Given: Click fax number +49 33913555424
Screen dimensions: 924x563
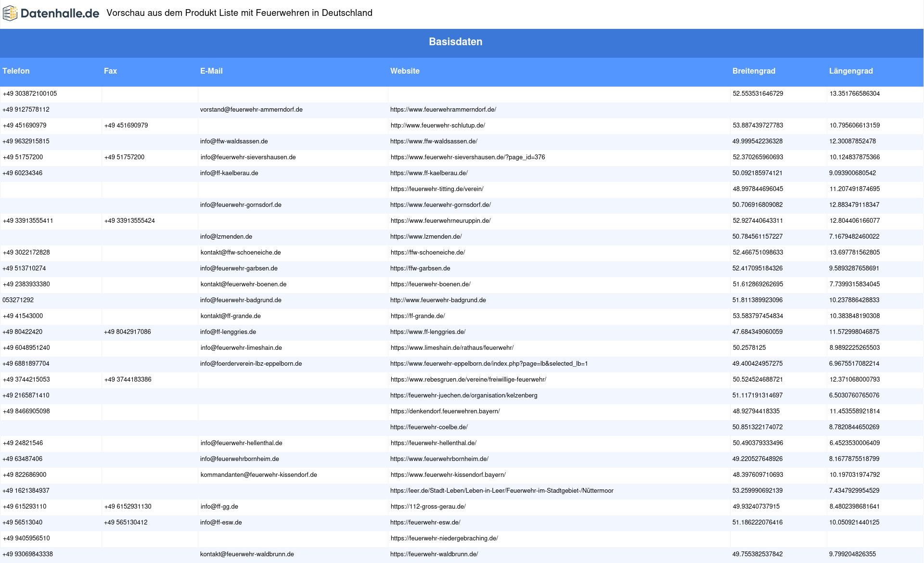Looking at the screenshot, I should [x=129, y=221].
